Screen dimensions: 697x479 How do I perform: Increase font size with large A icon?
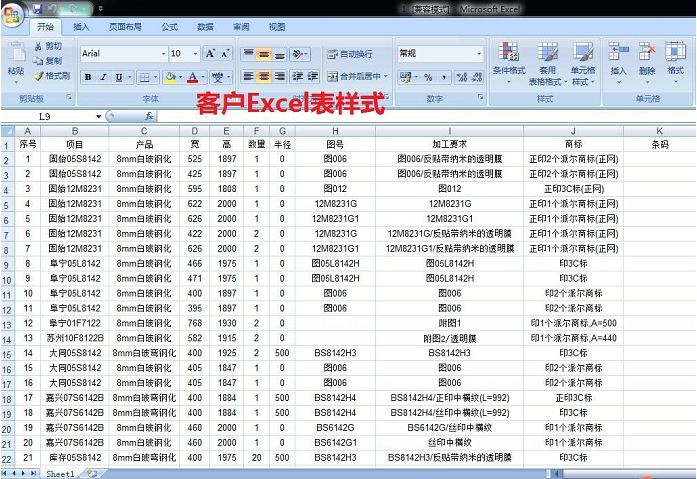(210, 54)
